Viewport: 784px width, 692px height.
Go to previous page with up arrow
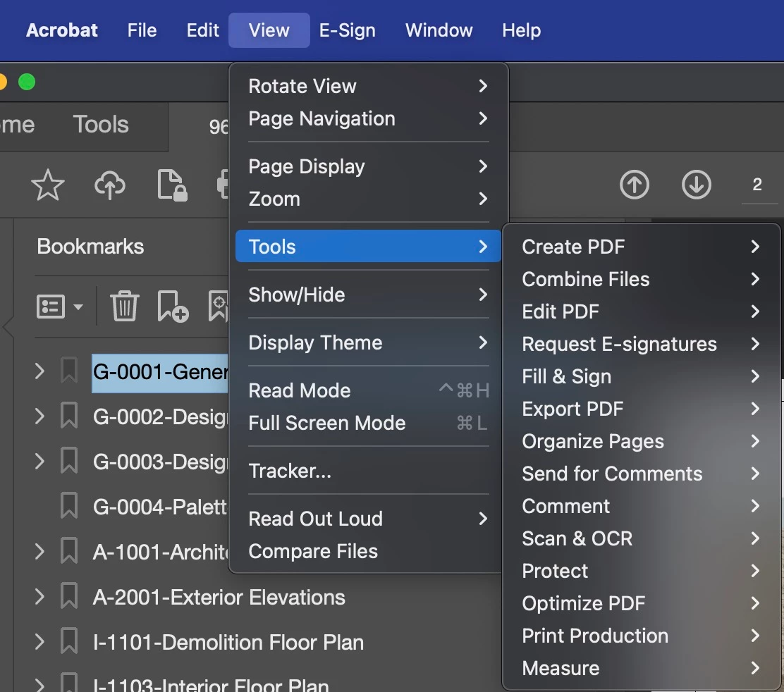click(635, 185)
